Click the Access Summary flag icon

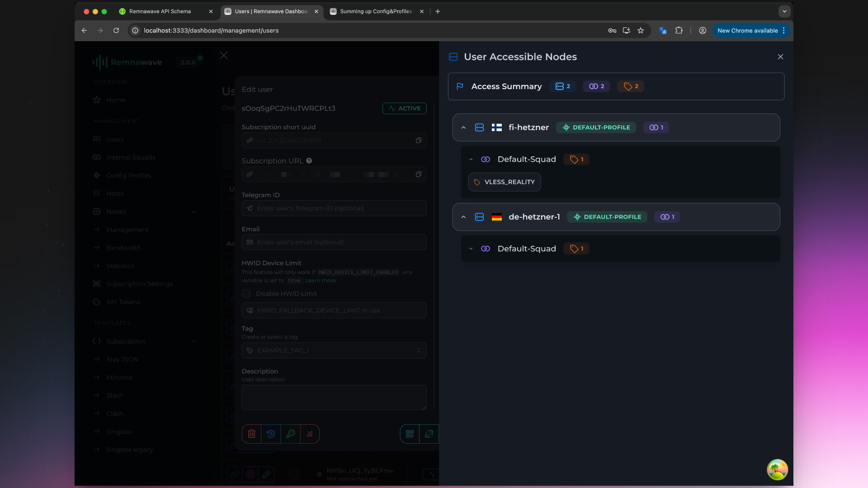(x=459, y=86)
